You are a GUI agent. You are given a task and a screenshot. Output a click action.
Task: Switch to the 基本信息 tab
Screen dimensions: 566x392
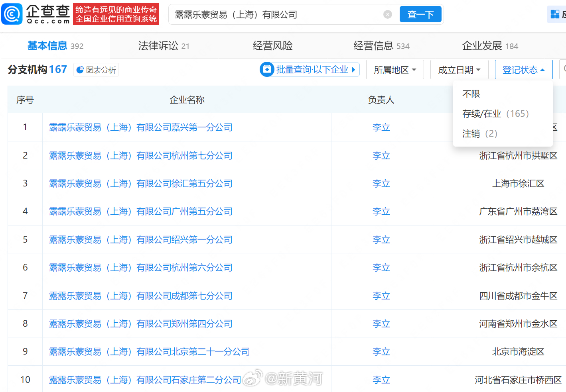click(55, 46)
